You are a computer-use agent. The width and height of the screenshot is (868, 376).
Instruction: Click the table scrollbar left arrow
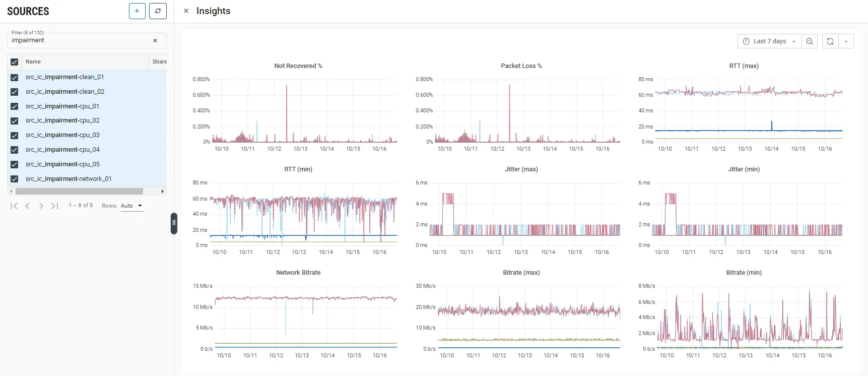(x=11, y=192)
